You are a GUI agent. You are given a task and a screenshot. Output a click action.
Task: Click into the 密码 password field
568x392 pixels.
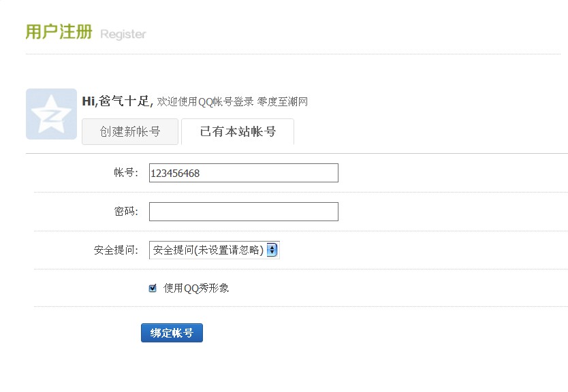[x=243, y=212]
